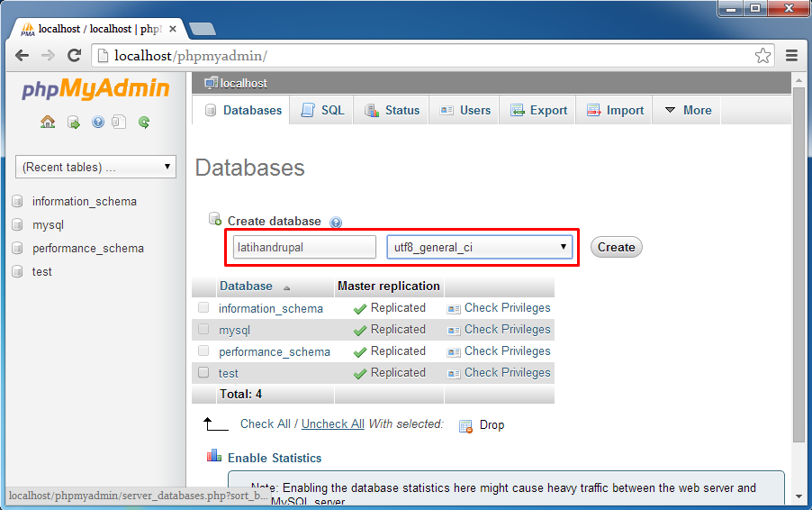This screenshot has width=812, height=510.
Task: Click Check Privileges for test
Action: (508, 373)
